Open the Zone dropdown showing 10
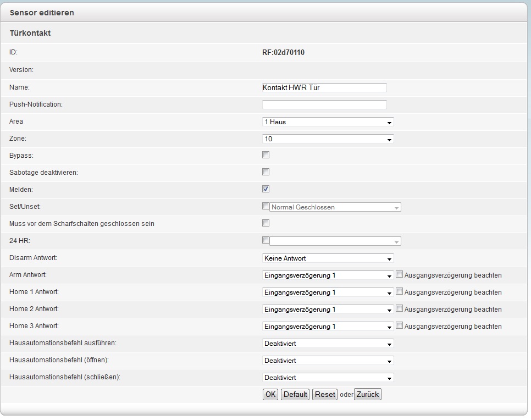 click(328, 139)
